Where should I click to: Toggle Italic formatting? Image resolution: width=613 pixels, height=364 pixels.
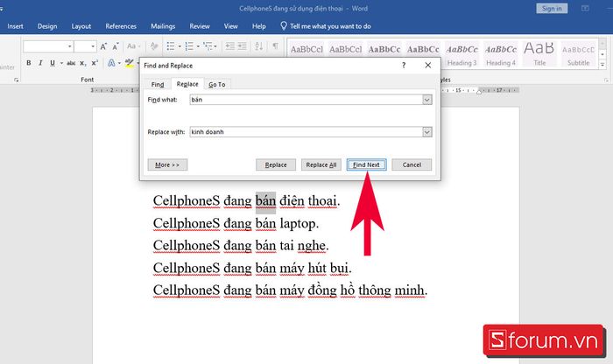click(40, 63)
